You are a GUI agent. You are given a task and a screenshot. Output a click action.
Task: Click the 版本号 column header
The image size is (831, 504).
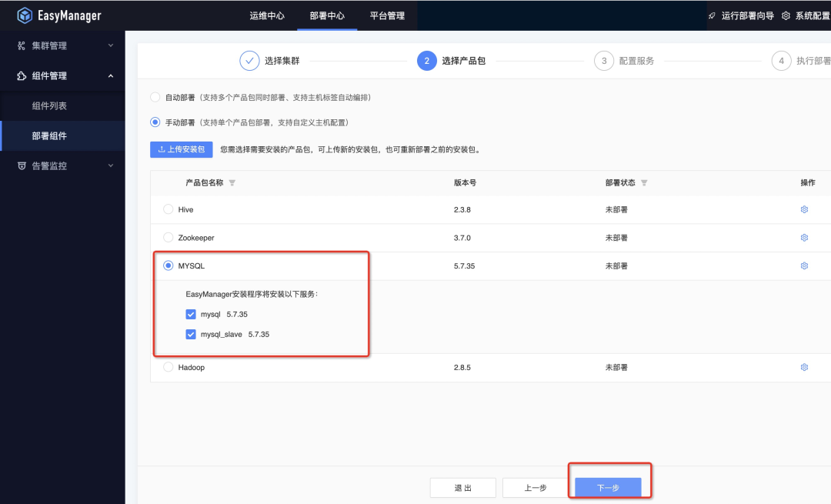tap(465, 183)
